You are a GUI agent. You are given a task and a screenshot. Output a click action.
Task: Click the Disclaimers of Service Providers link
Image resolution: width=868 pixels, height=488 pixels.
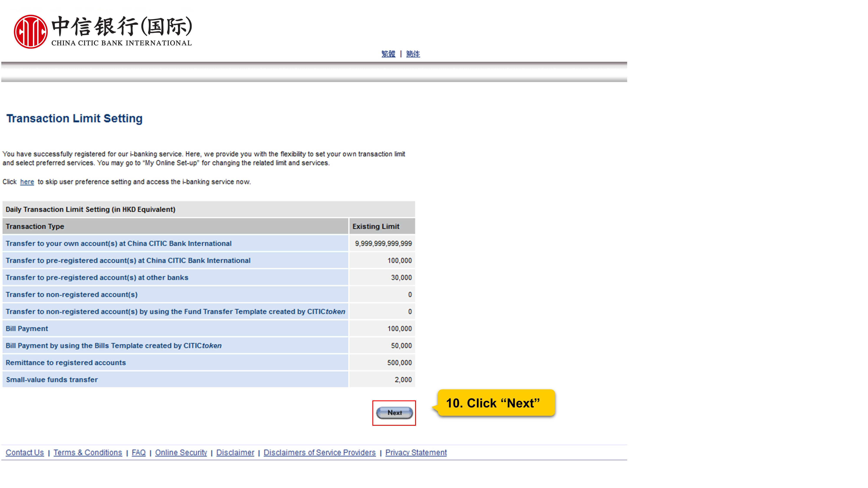(320, 452)
